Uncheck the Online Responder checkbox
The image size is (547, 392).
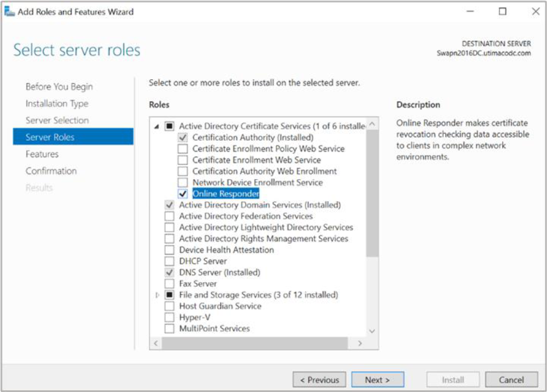tap(183, 194)
